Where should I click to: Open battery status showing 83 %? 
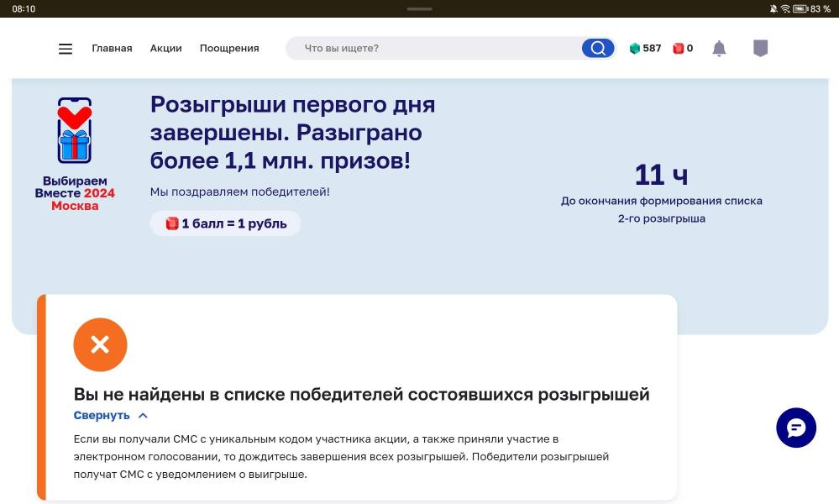(811, 8)
